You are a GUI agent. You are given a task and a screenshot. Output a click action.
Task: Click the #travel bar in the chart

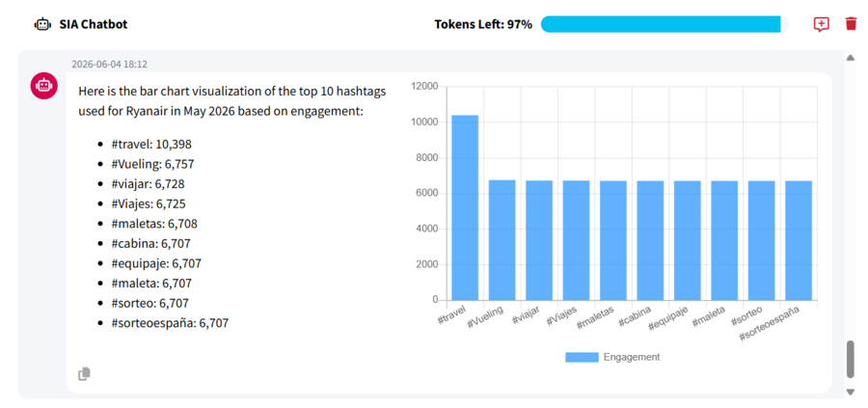coord(465,207)
